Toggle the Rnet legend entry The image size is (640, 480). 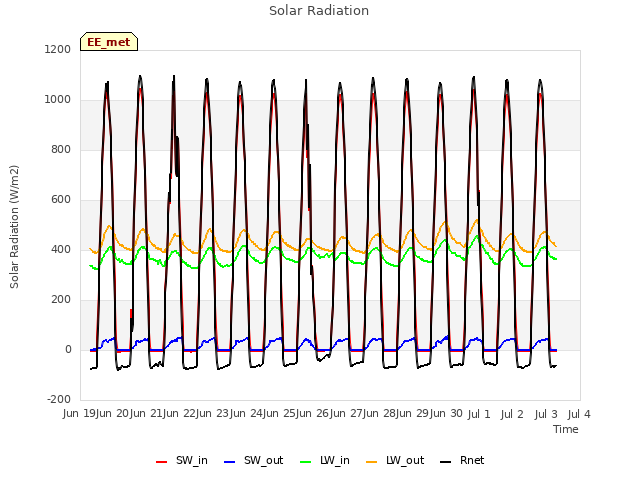[x=462, y=460]
